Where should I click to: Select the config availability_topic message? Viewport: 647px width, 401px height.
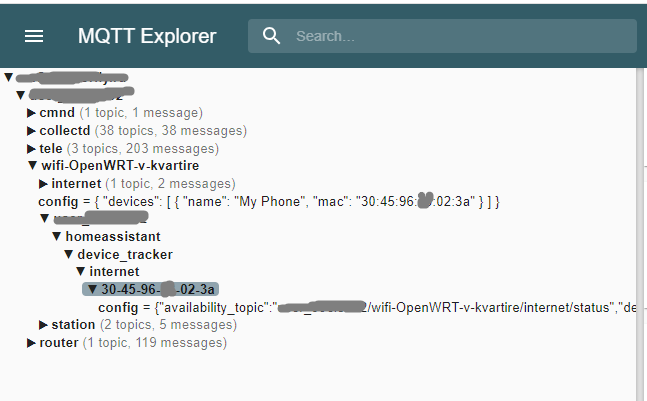coord(360,307)
